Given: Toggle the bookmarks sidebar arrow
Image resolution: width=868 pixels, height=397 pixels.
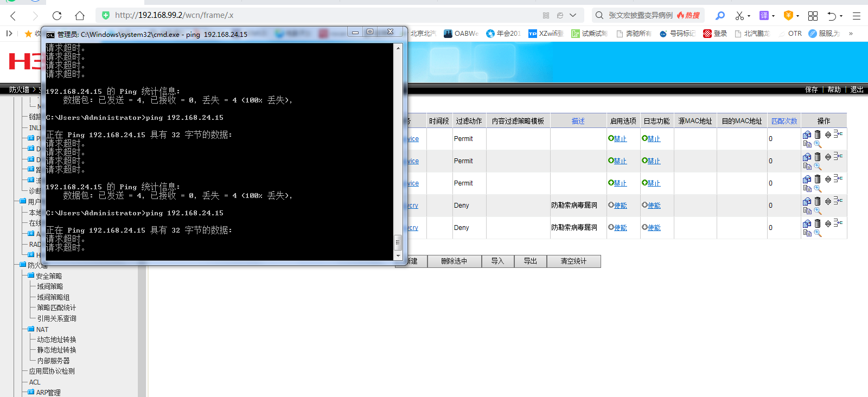Looking at the screenshot, I should (x=9, y=34).
